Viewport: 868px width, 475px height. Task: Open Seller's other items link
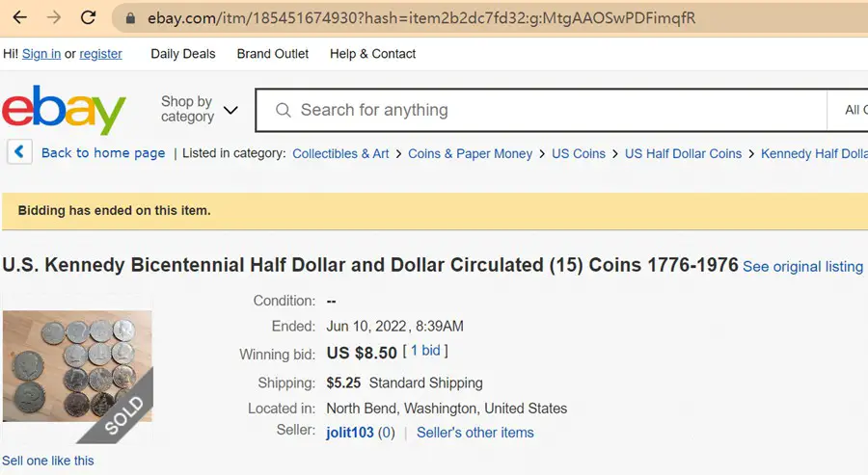click(x=475, y=433)
